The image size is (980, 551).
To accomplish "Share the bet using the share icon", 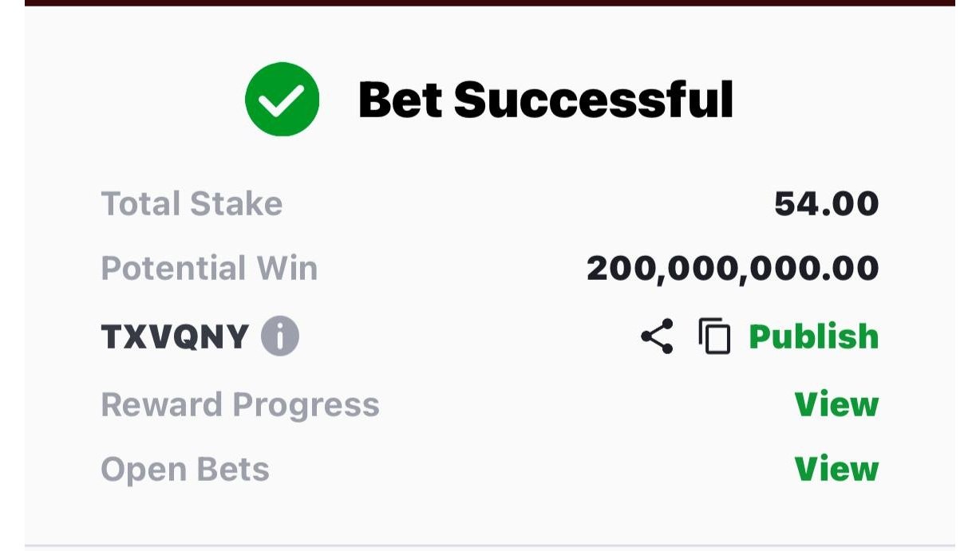I will coord(657,337).
